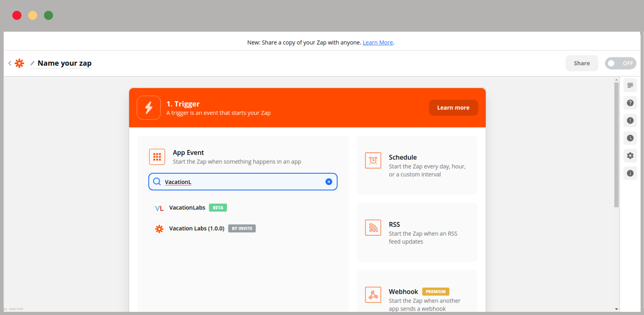Clear the app search field text

(x=329, y=182)
